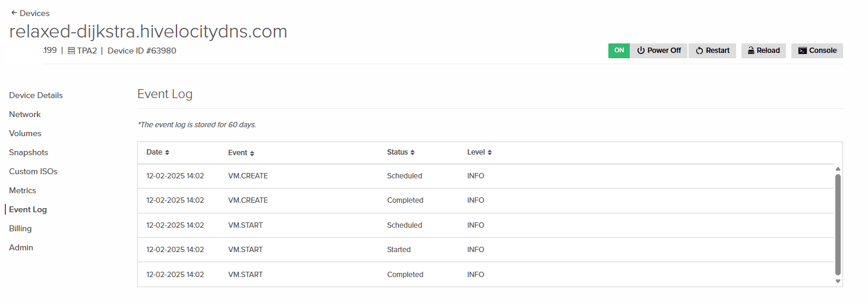Viewport: 868px width, 305px height.
Task: Sort event log by Event column
Action: click(x=241, y=153)
